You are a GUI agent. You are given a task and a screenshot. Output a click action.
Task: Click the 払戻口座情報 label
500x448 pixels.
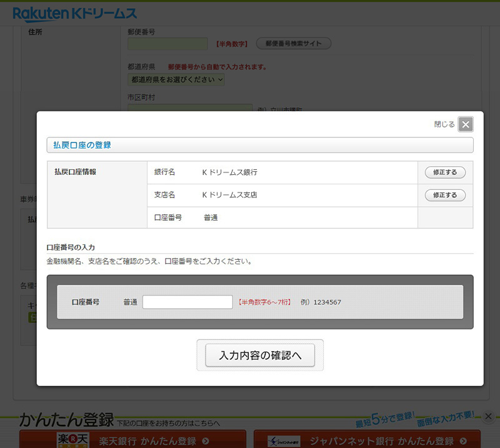pos(75,172)
